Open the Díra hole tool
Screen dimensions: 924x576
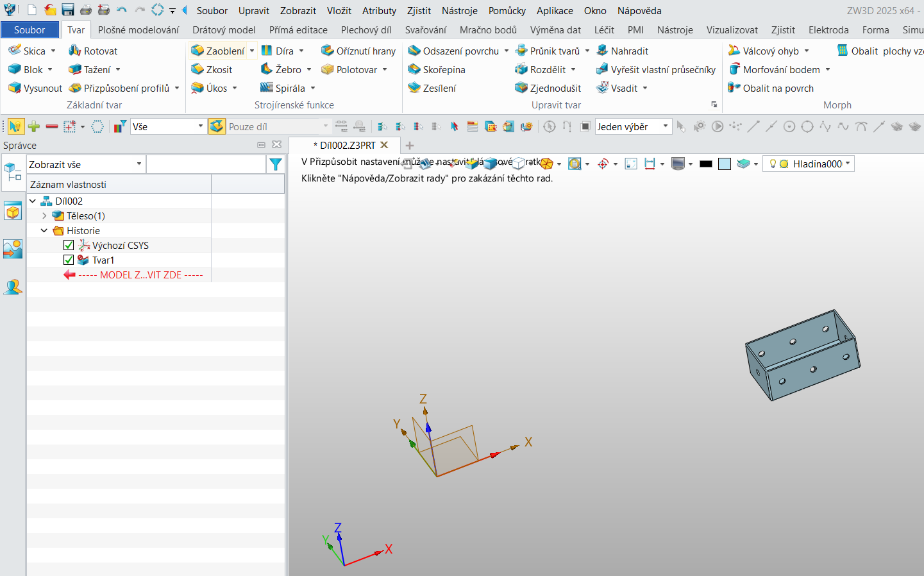pos(277,51)
